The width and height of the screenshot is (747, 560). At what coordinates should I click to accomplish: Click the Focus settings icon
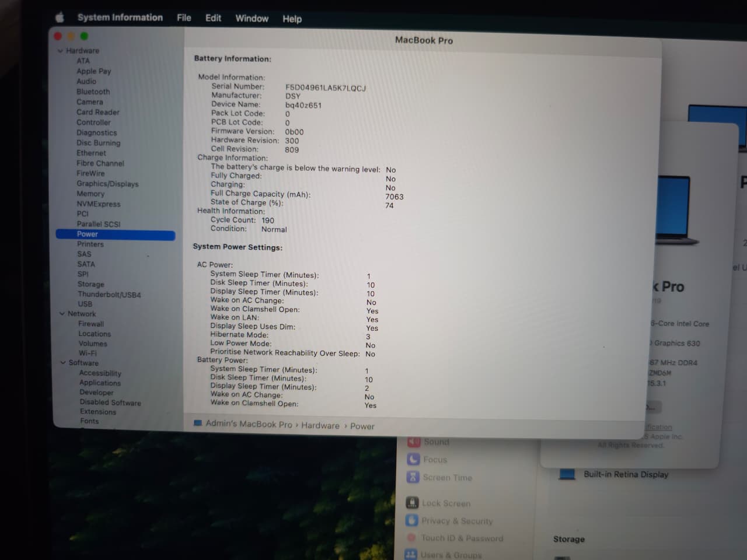pos(414,460)
